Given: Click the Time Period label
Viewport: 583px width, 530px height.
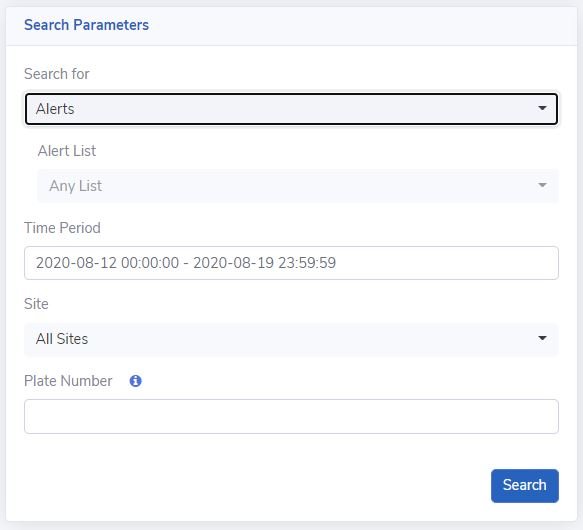Looking at the screenshot, I should (62, 228).
